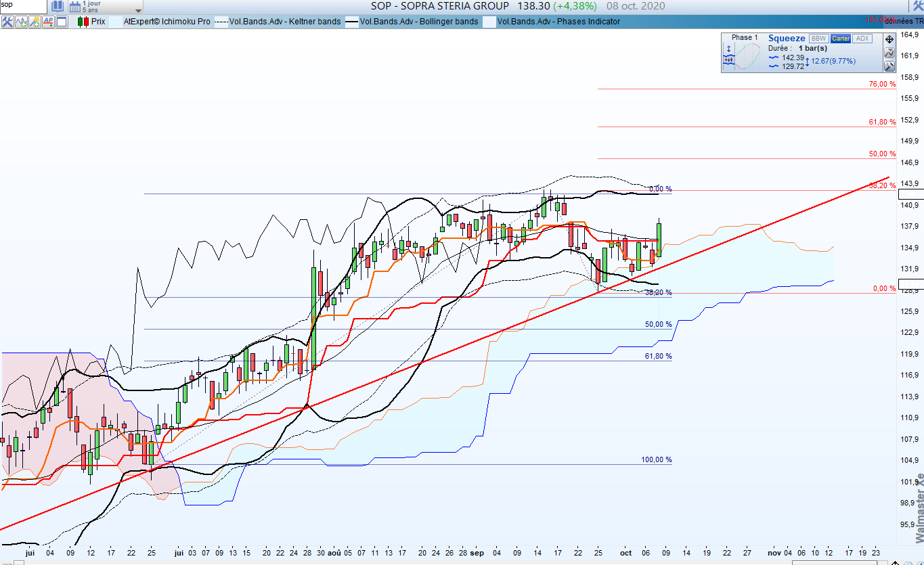Click the Phases Indicator color swatch
This screenshot has width=924, height=565.
pos(489,22)
